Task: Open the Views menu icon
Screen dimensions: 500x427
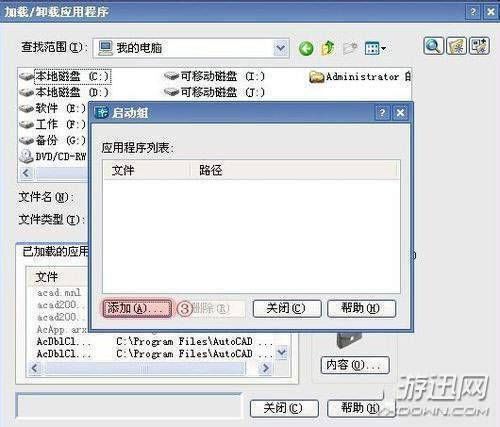Action: (375, 49)
